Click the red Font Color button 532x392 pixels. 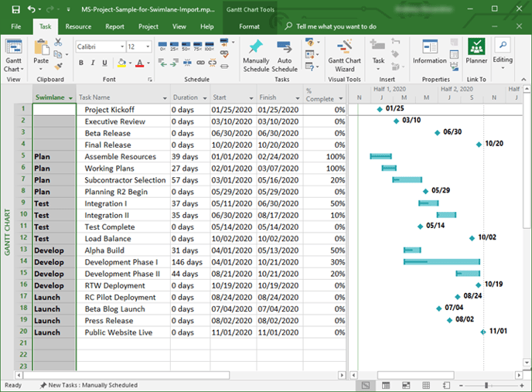[x=139, y=63]
